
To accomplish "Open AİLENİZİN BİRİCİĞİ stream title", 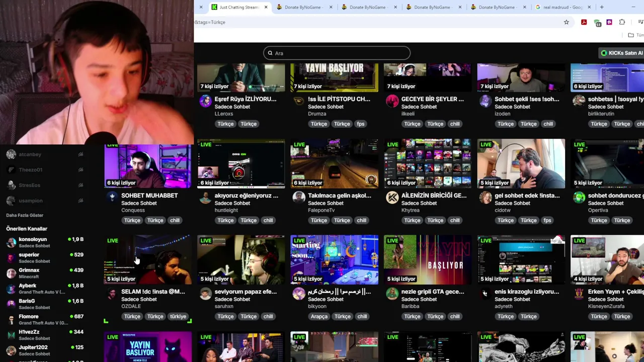I will (x=434, y=196).
